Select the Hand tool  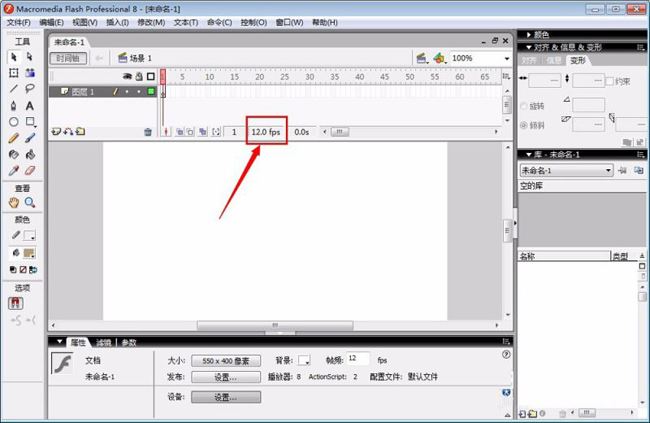pos(14,202)
